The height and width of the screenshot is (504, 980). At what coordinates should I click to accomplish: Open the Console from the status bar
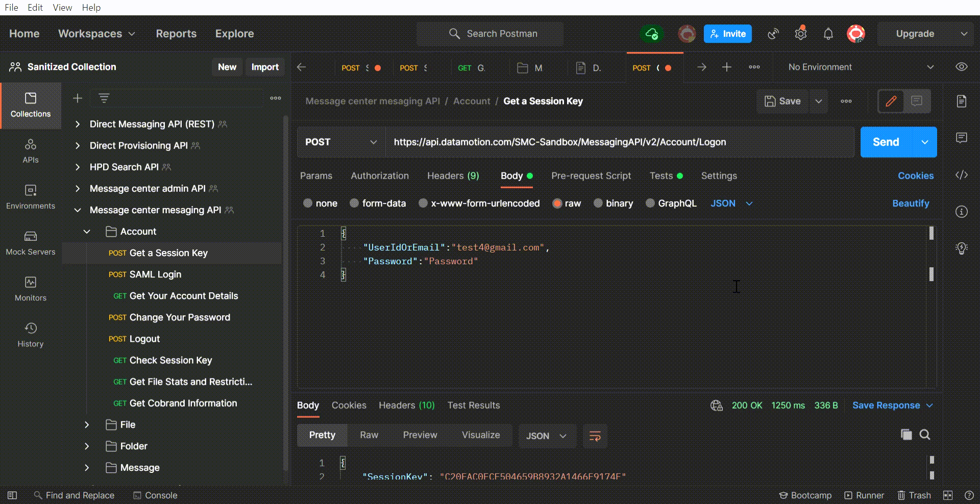click(x=155, y=495)
